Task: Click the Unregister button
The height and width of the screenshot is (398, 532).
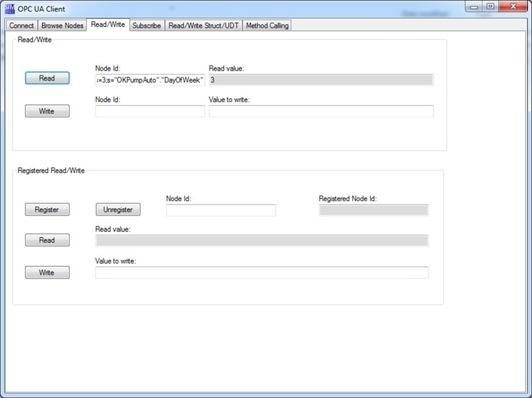Action: coord(118,209)
